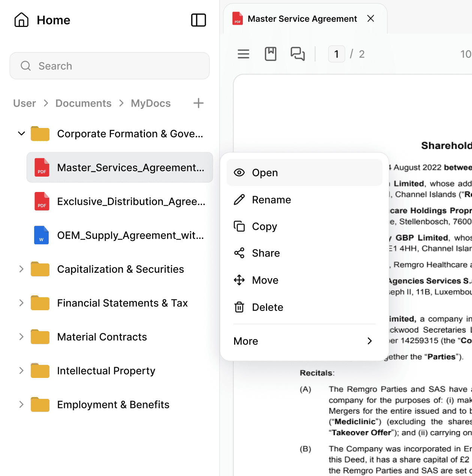This screenshot has width=472, height=476.
Task: Expand the Intellectual Property folder
Action: click(21, 370)
